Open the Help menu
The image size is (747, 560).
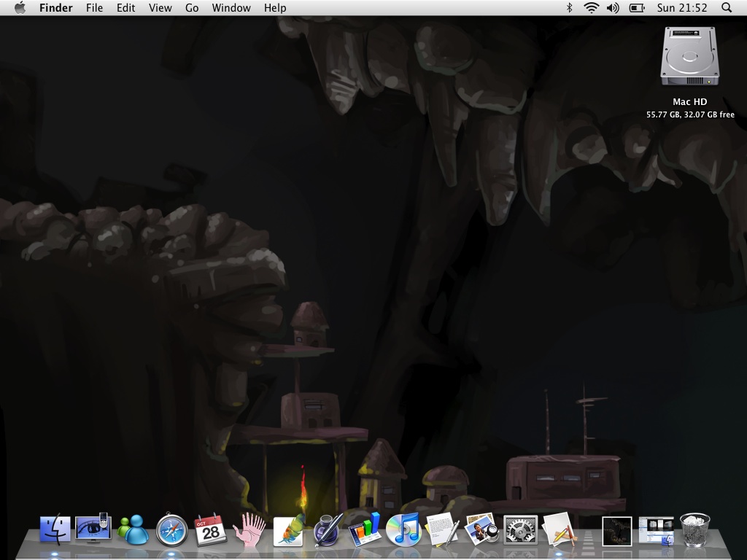275,7
